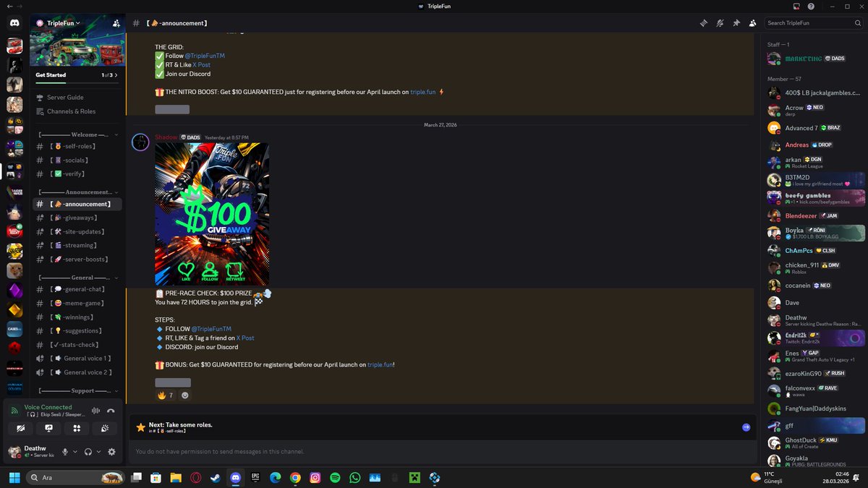This screenshot has width=868, height=488.
Task: Collapse the Support channel category
Action: click(78, 391)
